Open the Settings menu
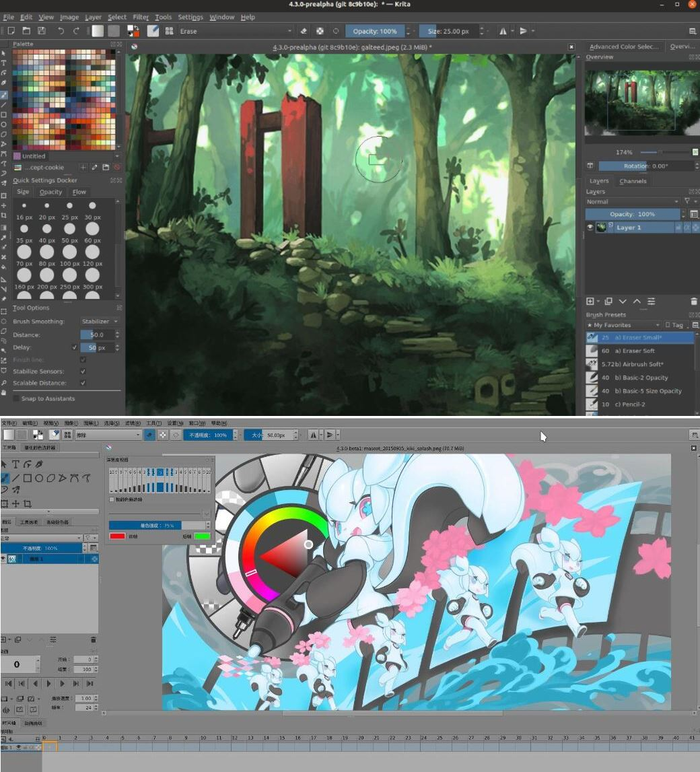 point(190,17)
